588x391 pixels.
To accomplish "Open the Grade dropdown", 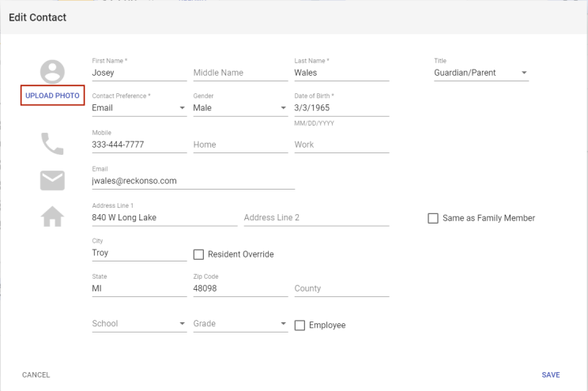I will coord(240,324).
